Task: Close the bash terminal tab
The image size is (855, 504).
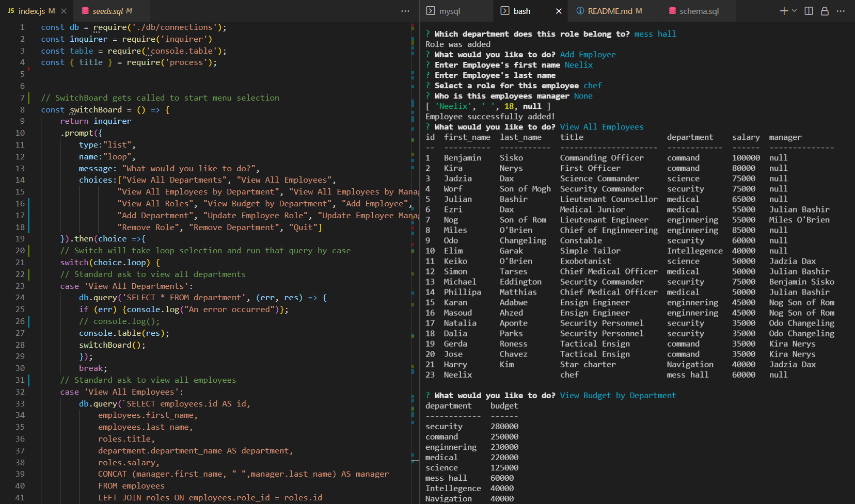Action: 559,11
